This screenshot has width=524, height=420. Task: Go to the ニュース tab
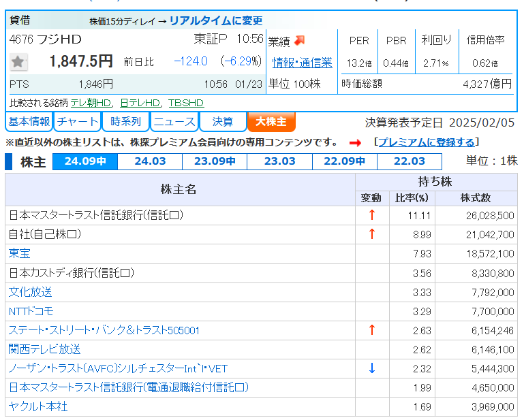(174, 122)
